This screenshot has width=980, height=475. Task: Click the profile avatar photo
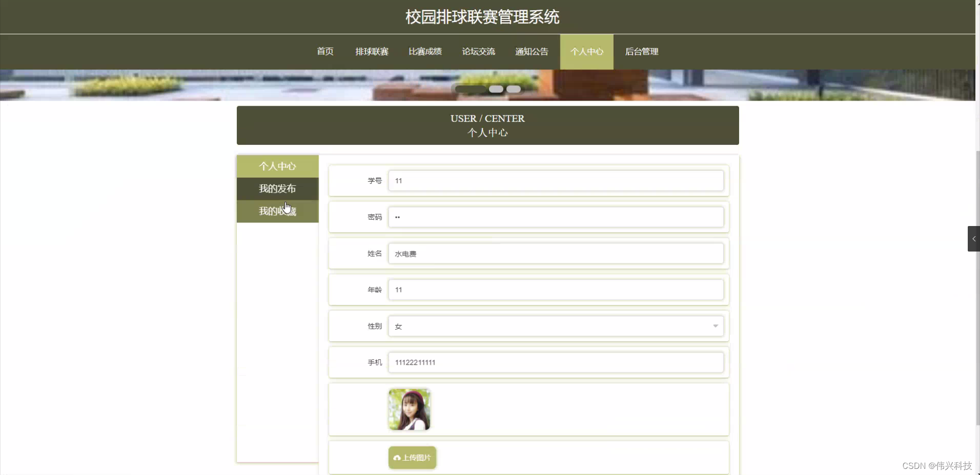point(409,409)
